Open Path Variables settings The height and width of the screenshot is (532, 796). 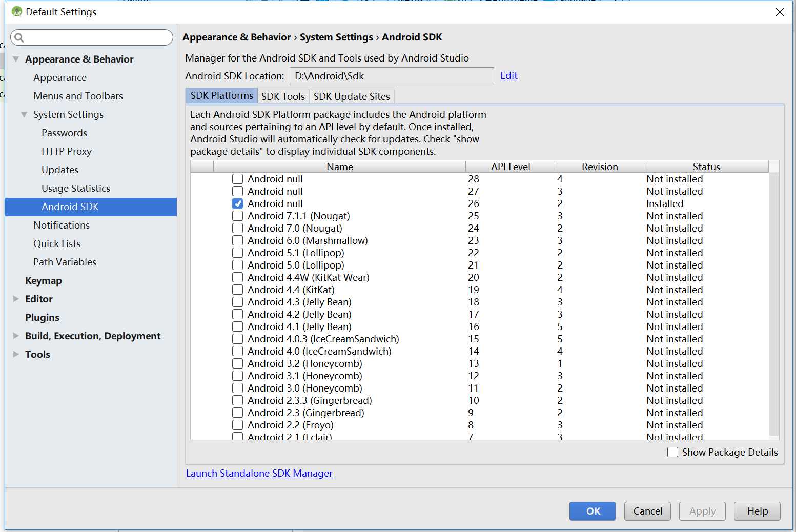(x=65, y=262)
